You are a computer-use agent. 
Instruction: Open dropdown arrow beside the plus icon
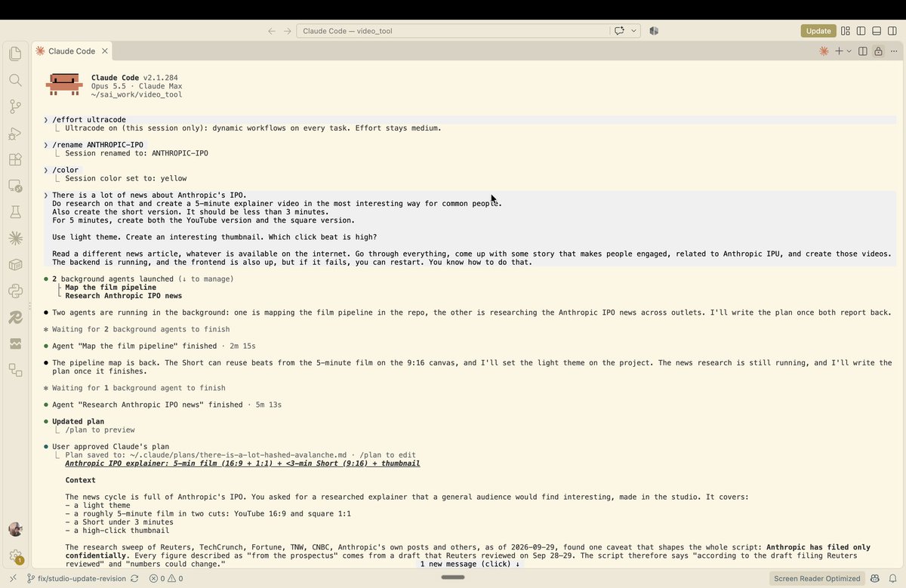click(849, 51)
